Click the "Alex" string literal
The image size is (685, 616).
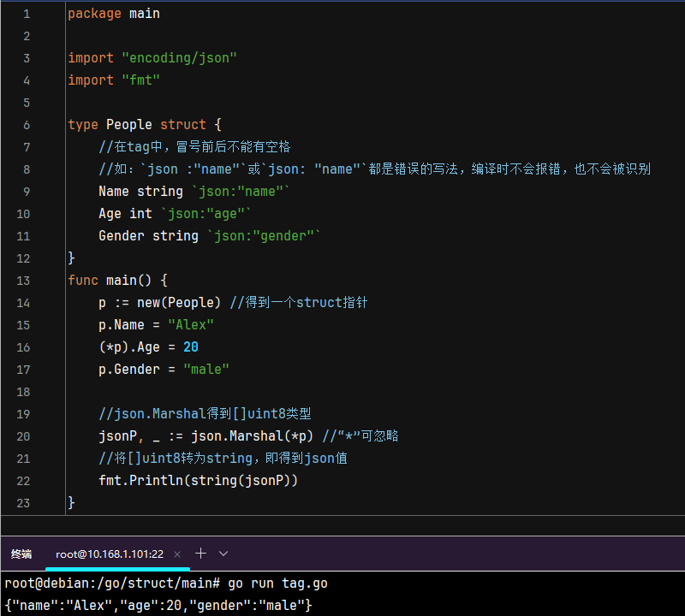190,325
